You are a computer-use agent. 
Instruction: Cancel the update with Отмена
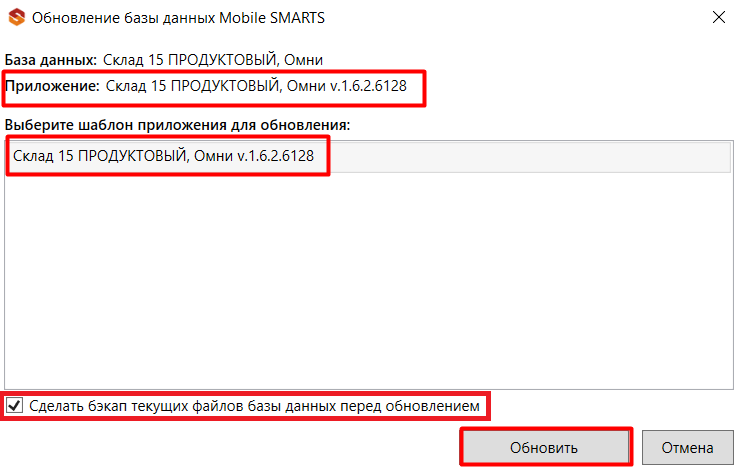tap(687, 447)
